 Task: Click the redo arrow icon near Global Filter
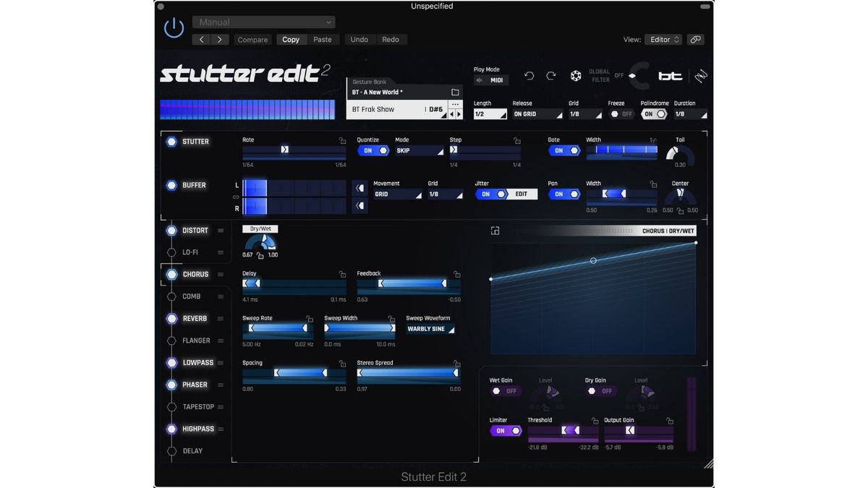[551, 75]
